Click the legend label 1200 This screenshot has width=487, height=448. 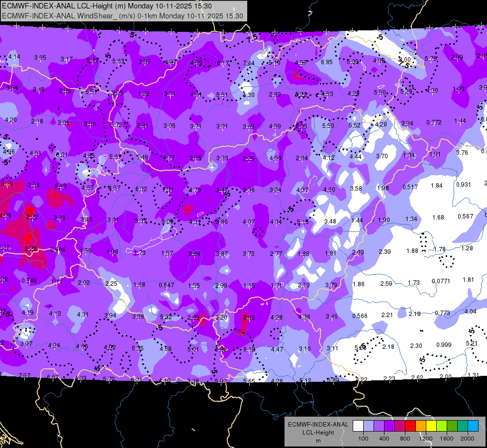[x=426, y=439]
